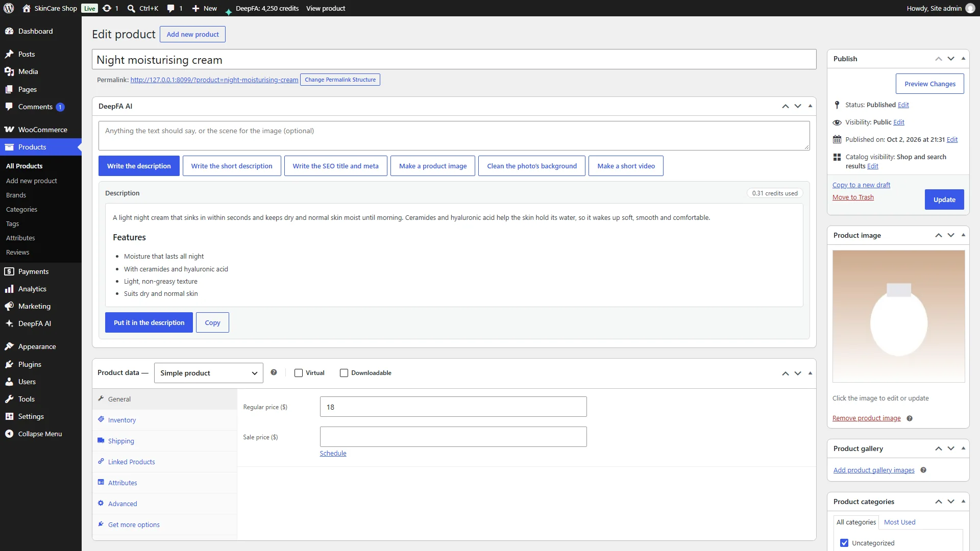Click the WordPress logo in admin bar
This screenshot has width=980, height=551.
pos(9,8)
